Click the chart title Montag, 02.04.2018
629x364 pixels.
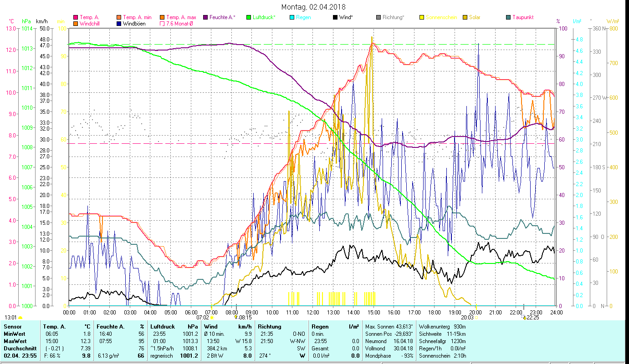[313, 7]
